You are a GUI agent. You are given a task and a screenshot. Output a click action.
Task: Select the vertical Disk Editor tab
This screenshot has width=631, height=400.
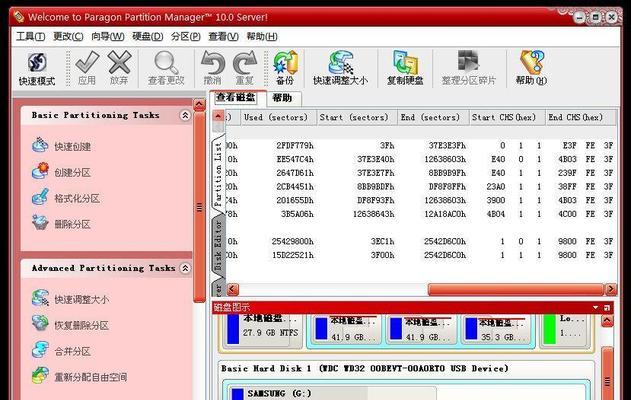(x=218, y=245)
